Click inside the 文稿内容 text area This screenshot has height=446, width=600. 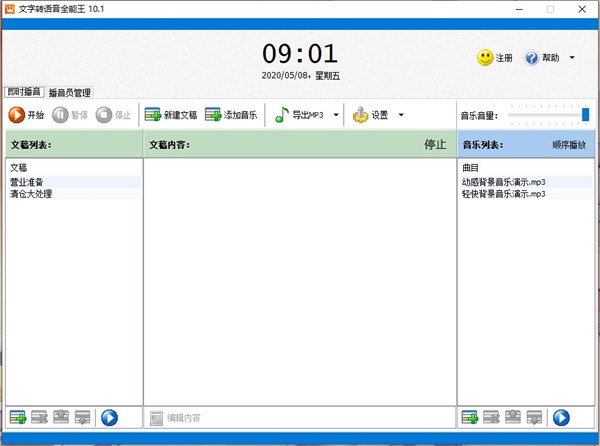(x=300, y=282)
